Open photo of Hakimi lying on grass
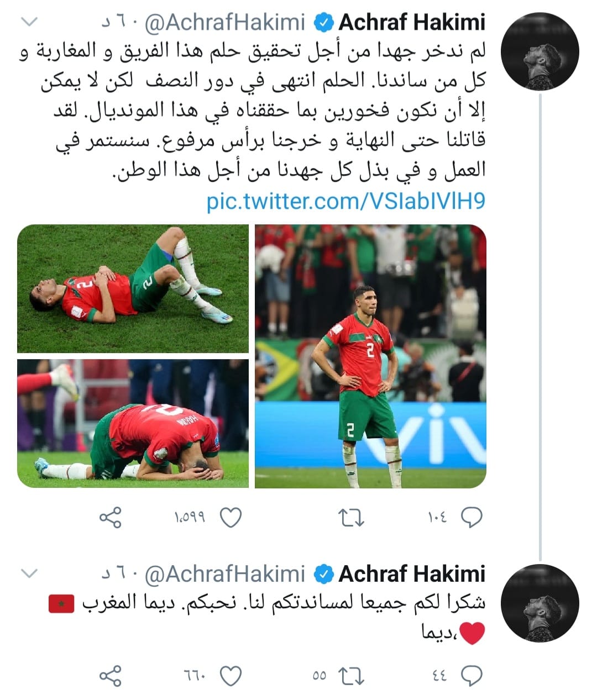 pos(133,288)
